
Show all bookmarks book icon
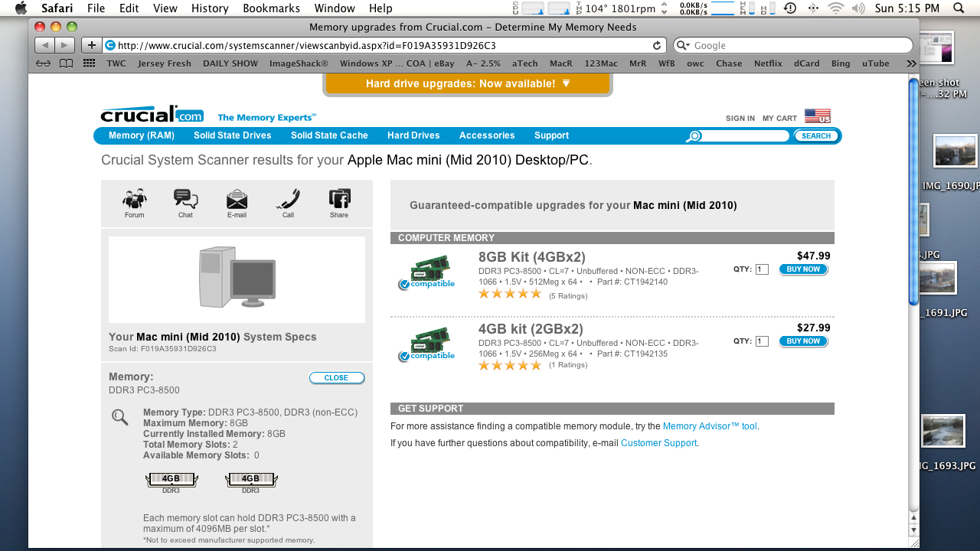67,64
